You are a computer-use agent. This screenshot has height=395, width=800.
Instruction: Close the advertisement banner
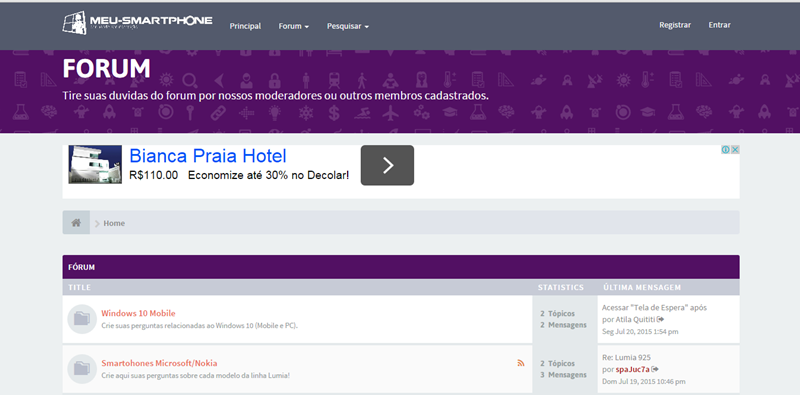coord(735,150)
